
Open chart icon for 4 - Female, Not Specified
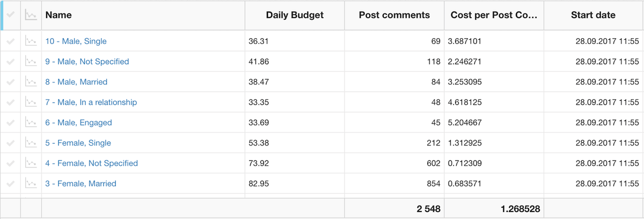pyautogui.click(x=31, y=163)
